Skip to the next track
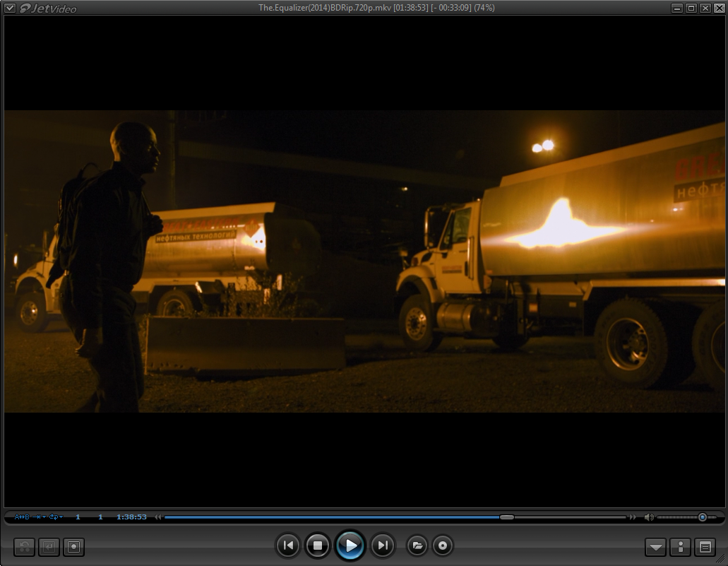 (x=382, y=546)
